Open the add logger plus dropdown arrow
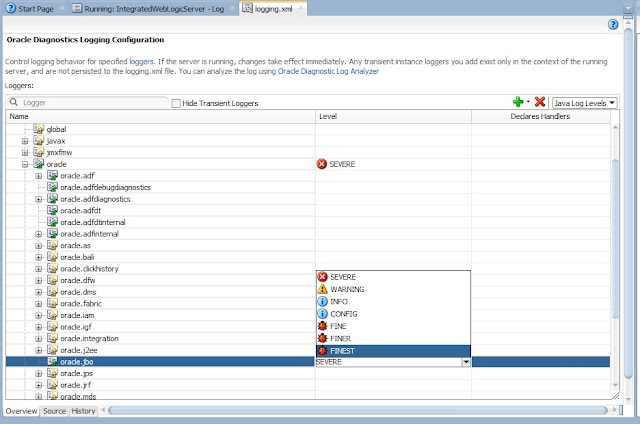Image resolution: width=640 pixels, height=424 pixels. click(528, 102)
